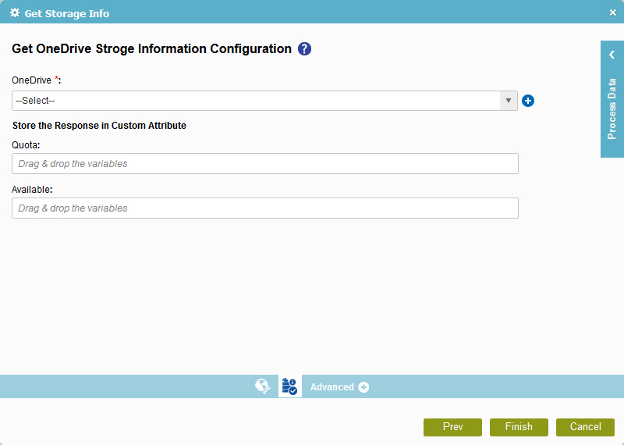Click the Get OneDrive Stroge Information Configuration heading
Screen dimensions: 624x445
click(x=152, y=49)
